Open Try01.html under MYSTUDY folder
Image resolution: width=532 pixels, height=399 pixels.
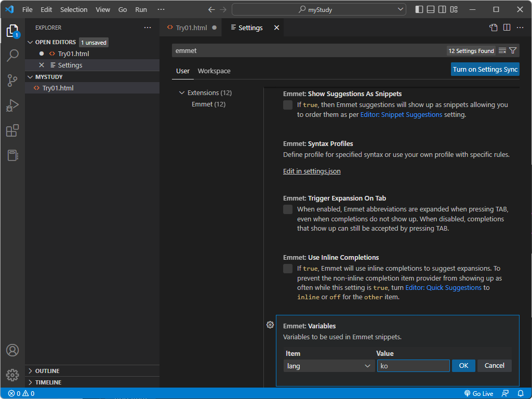tap(92, 88)
